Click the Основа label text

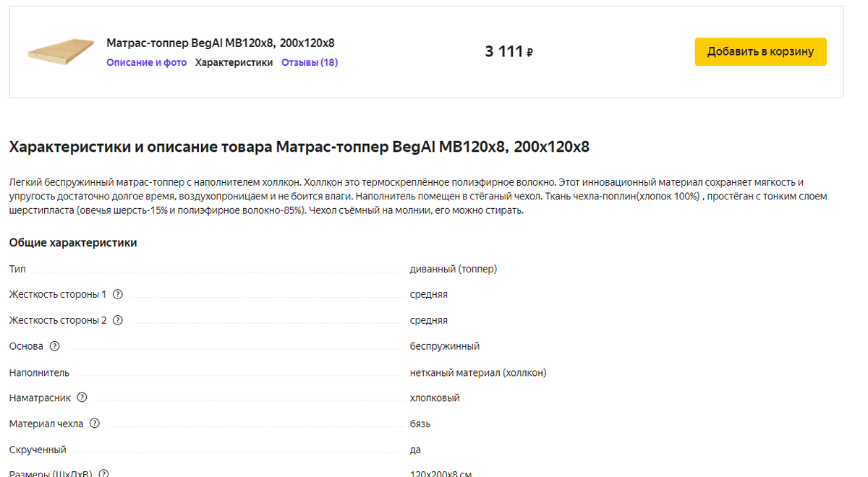pyautogui.click(x=26, y=346)
